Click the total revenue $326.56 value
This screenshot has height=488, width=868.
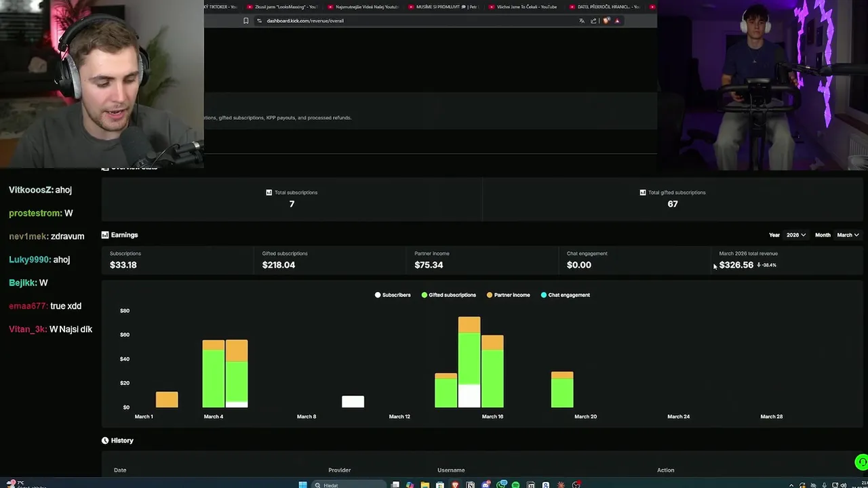[736, 265]
